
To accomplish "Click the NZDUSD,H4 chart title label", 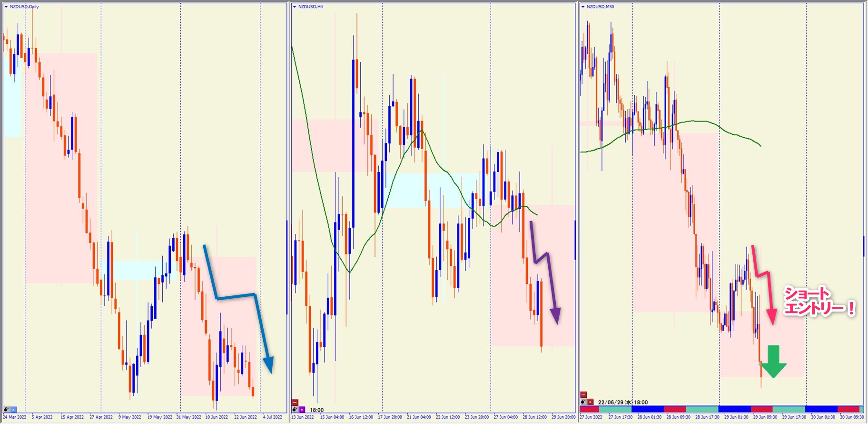I will [x=310, y=7].
